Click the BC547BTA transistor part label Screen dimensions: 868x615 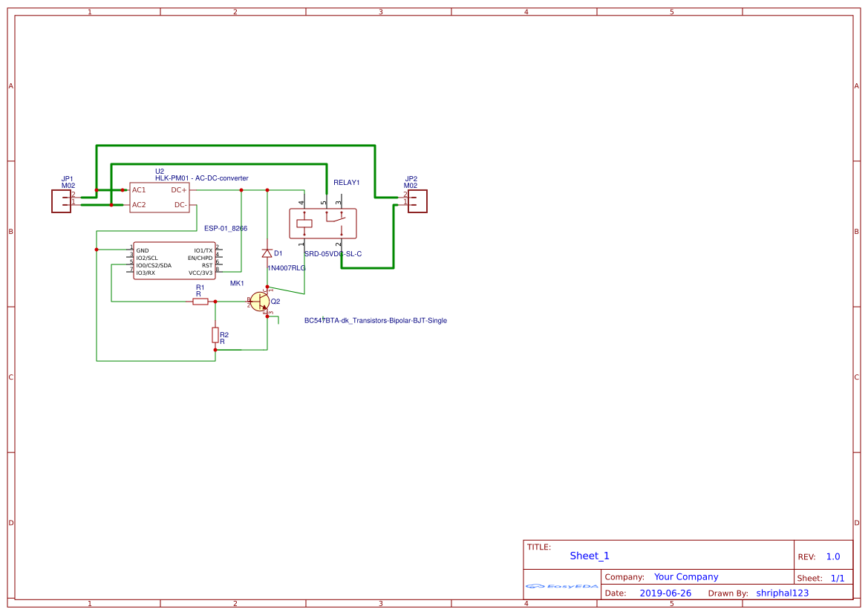[x=376, y=321]
